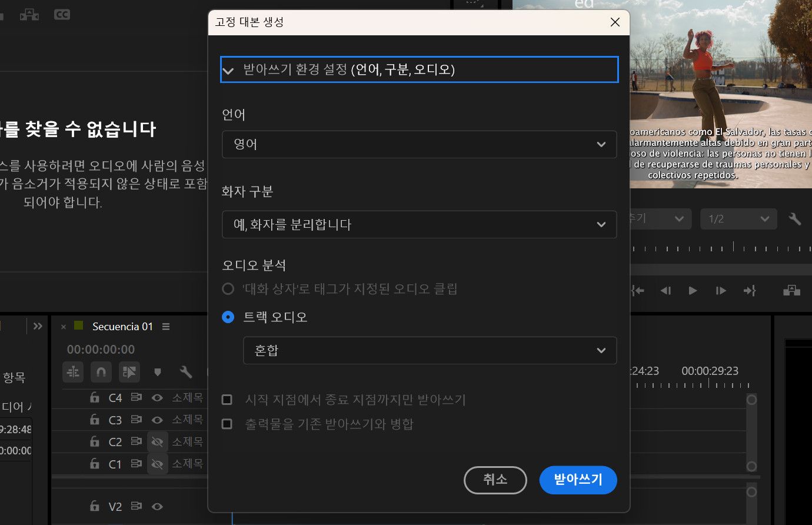Screen dimensions: 812x525
Task: Show the hidden C2 track visibility eye
Action: [x=158, y=441]
